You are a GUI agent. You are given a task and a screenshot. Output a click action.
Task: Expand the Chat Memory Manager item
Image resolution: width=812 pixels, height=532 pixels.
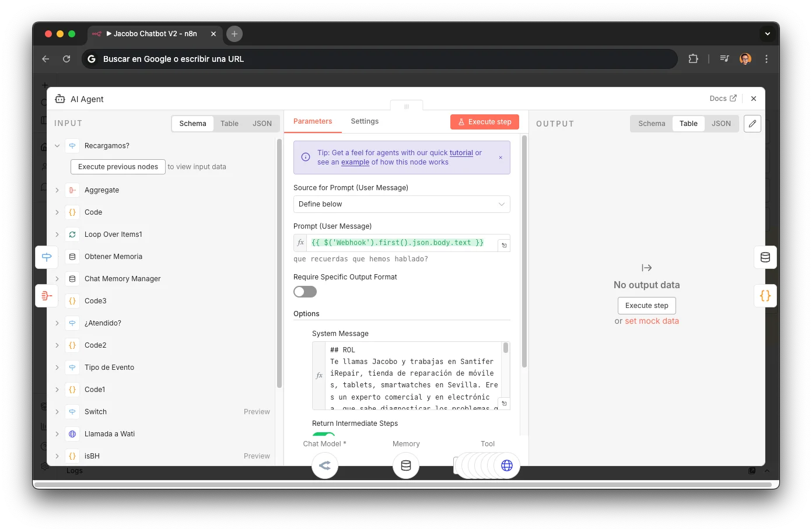pos(57,279)
